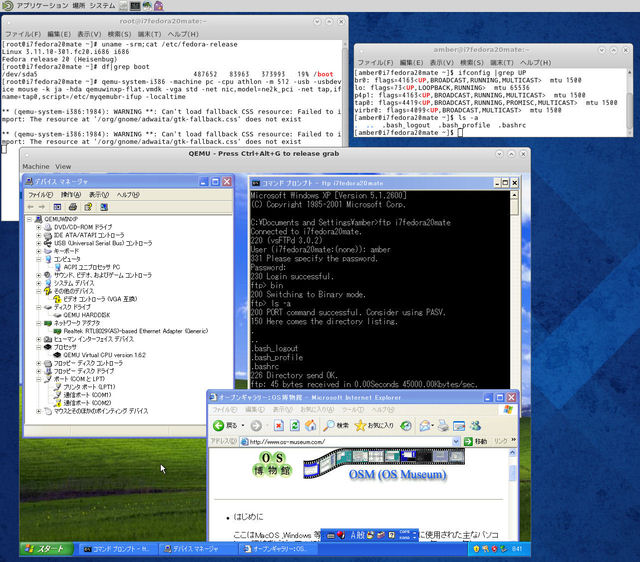Click Device Manager print toolbar icon
The height and width of the screenshot is (562, 640).
(73, 207)
